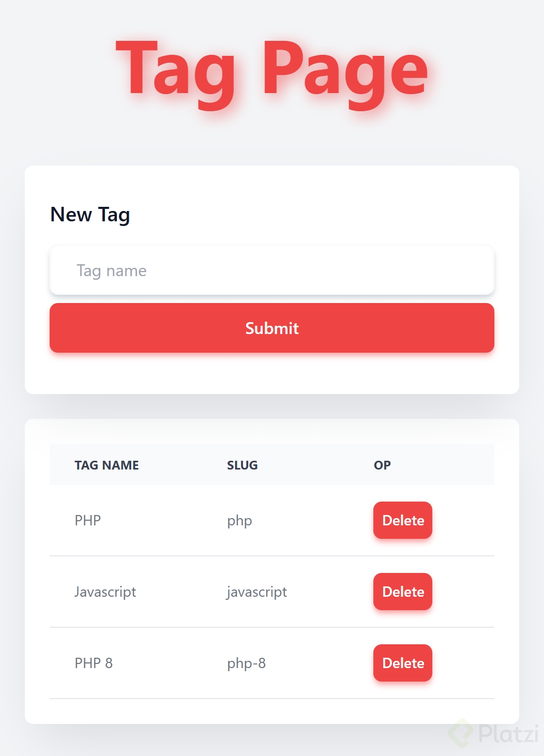Click the Platzi logo icon
The height and width of the screenshot is (756, 544).
pyautogui.click(x=460, y=733)
